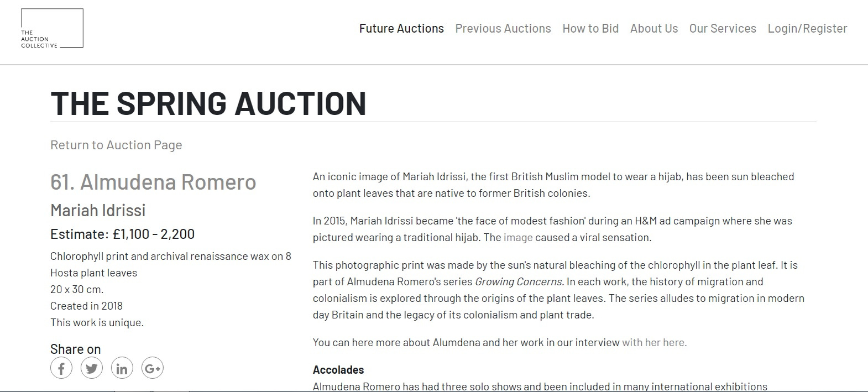Click The Auction Collective logo
868x392 pixels.
tap(52, 28)
